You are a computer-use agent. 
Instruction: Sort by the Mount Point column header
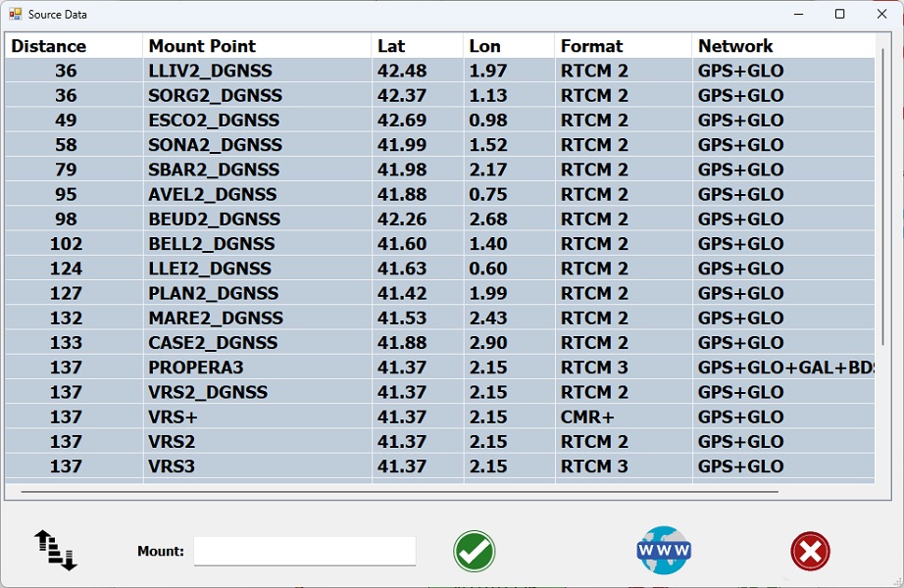point(202,46)
